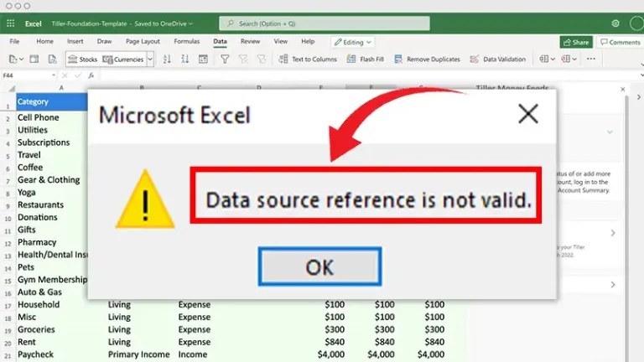Viewport: 644px width, 362px height.
Task: Select row 17 header
Action: tap(8, 306)
